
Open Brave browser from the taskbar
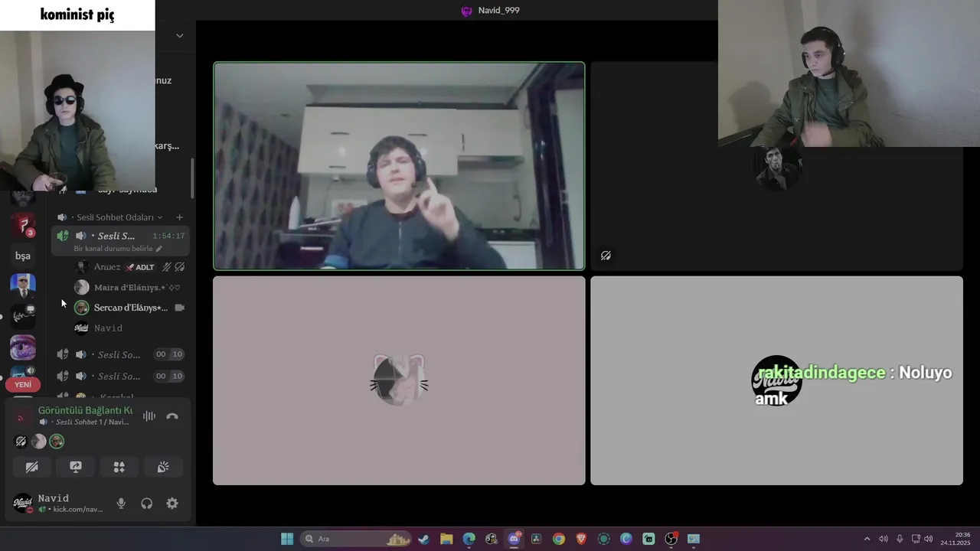581,539
